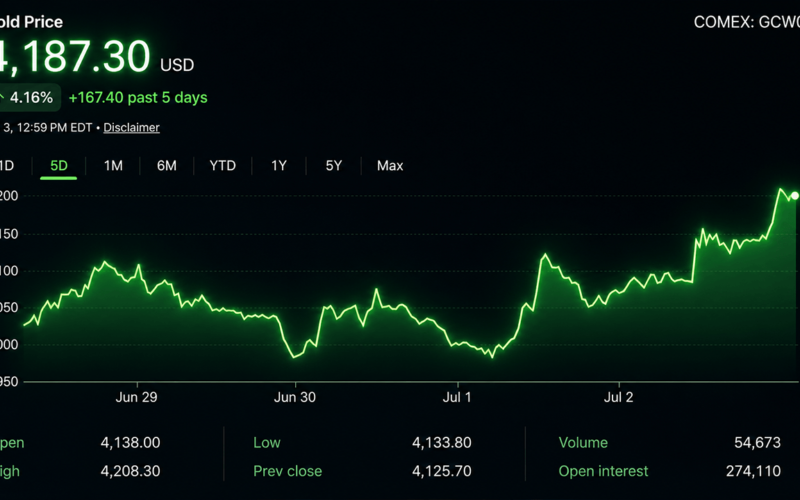
Task: Click the 'USD' currency label
Action: point(177,65)
